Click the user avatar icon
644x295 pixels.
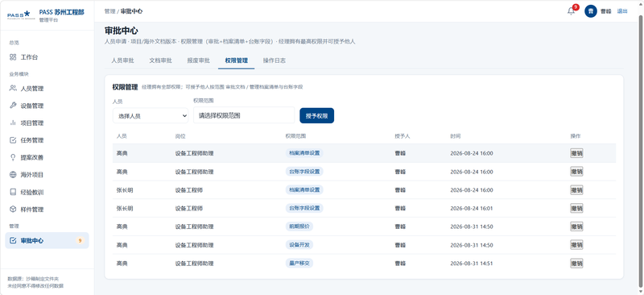click(x=591, y=11)
